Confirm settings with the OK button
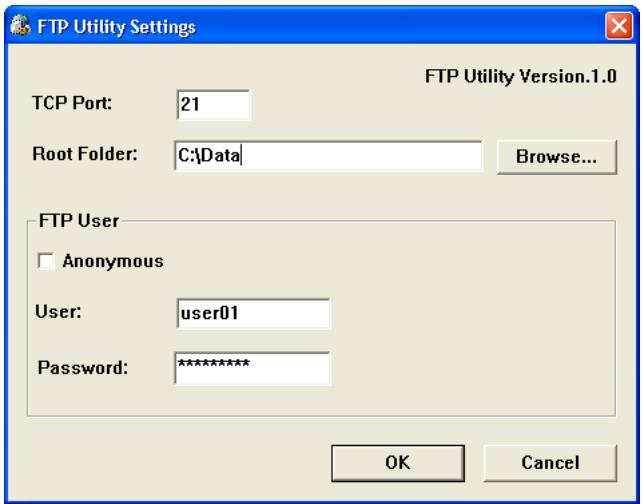 click(398, 463)
